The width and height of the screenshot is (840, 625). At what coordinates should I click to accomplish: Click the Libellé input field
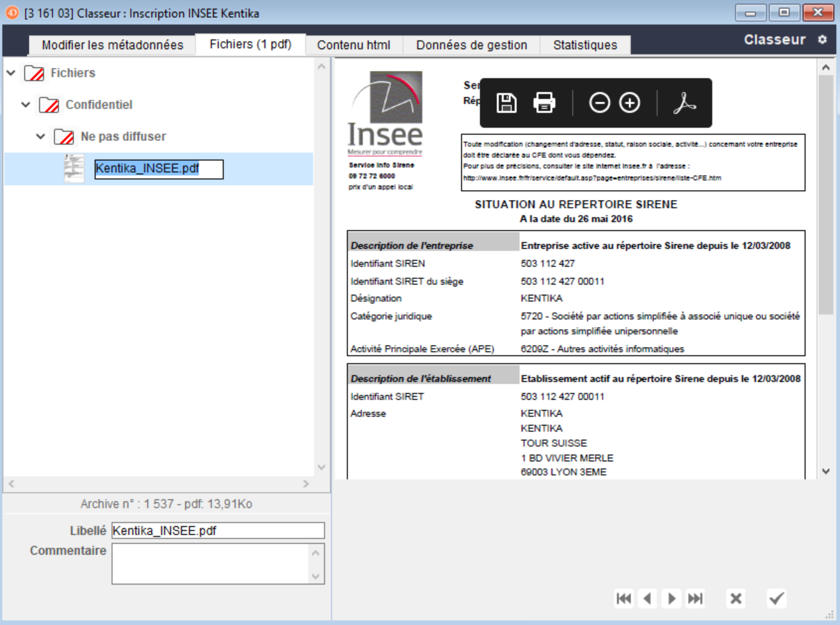coord(218,531)
